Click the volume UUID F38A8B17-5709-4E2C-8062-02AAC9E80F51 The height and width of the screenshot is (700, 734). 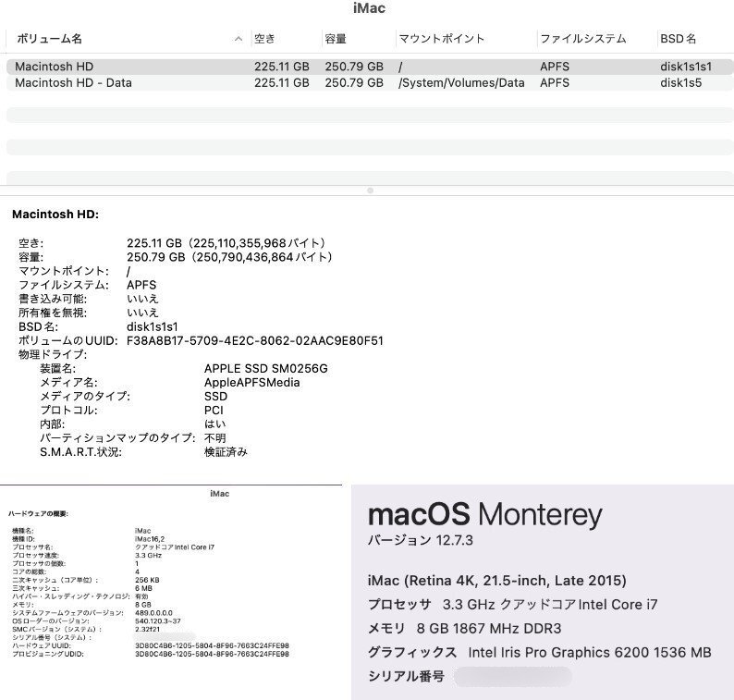254,341
